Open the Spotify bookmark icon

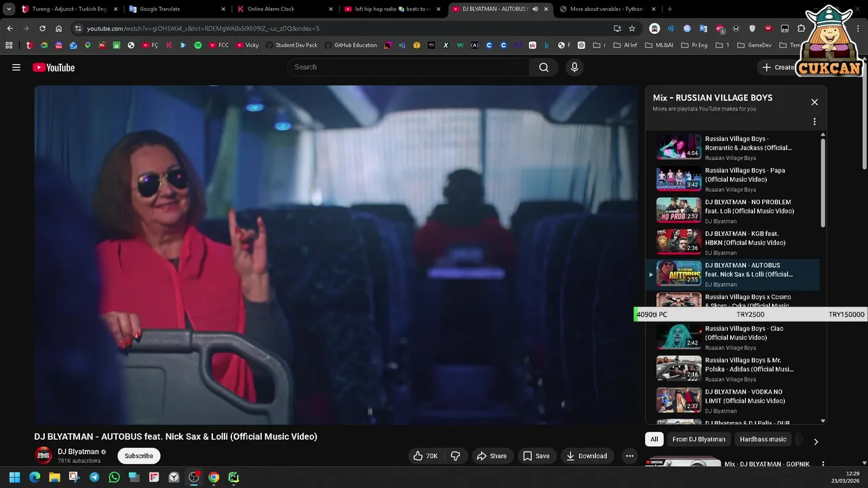click(x=198, y=45)
